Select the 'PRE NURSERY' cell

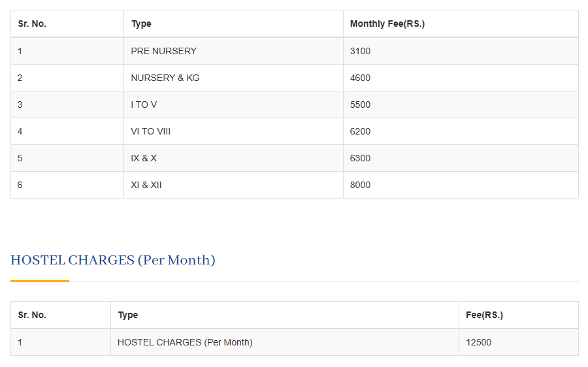[x=163, y=51]
